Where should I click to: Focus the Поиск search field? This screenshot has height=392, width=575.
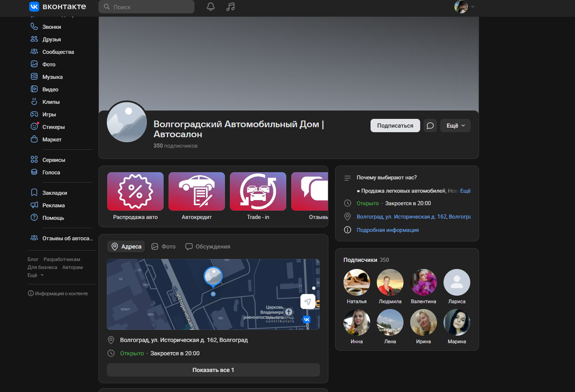pos(147,7)
